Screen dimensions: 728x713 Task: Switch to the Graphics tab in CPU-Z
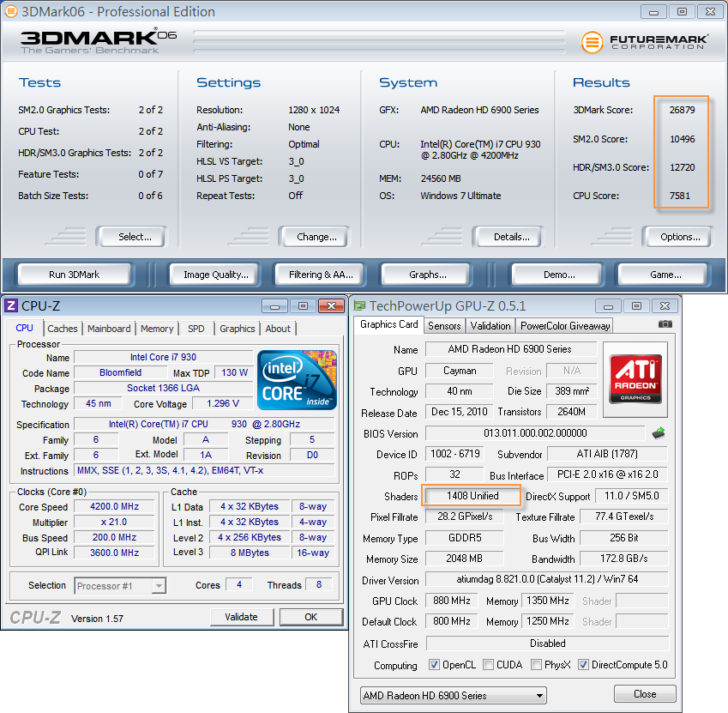coord(238,329)
